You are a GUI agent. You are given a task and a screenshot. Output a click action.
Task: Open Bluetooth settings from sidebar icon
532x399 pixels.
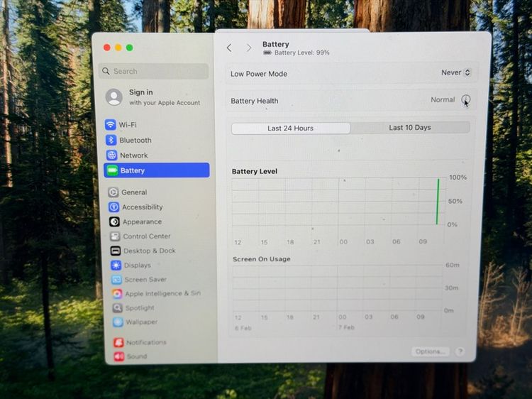[111, 141]
